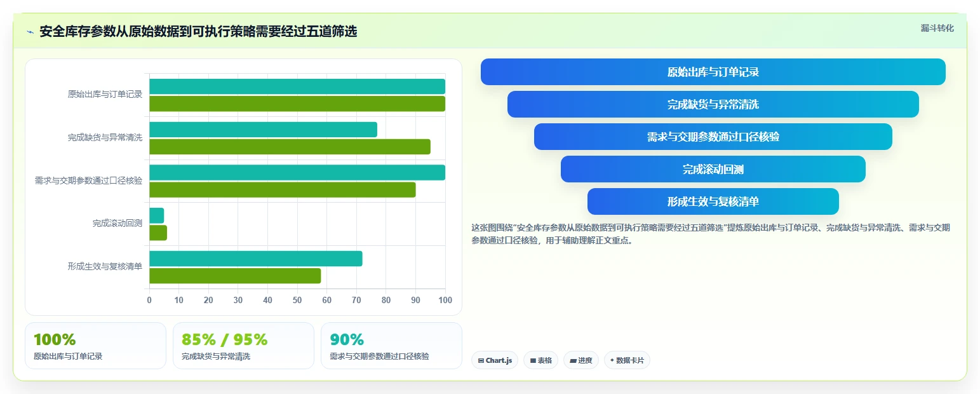Click the heading 安全库存参数从原始数据到可执行策略

[198, 32]
